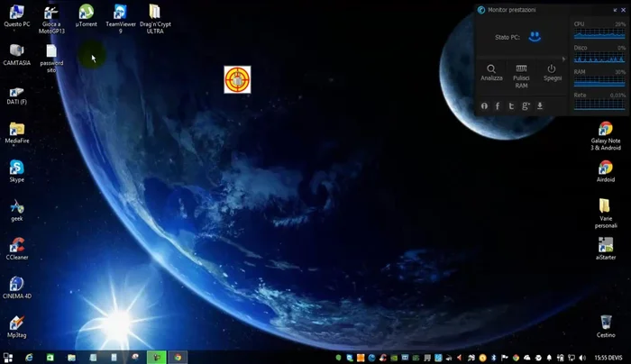This screenshot has width=631, height=364.
Task: Select the CCleaner desktop shortcut
Action: click(x=16, y=246)
